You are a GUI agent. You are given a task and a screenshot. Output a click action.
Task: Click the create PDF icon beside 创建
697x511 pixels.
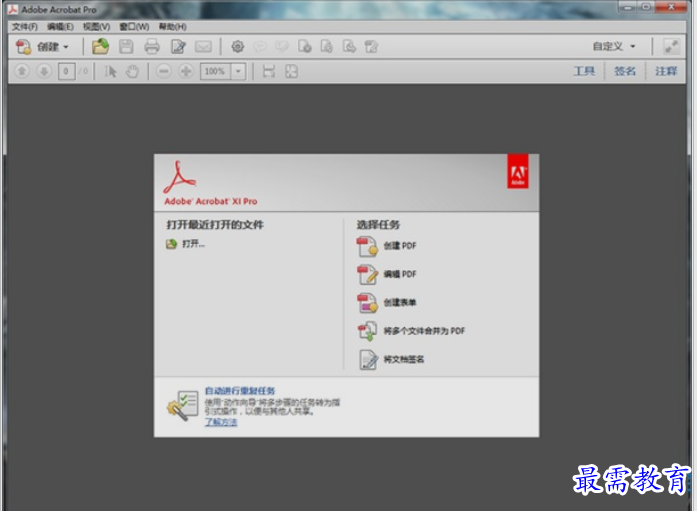coord(23,46)
